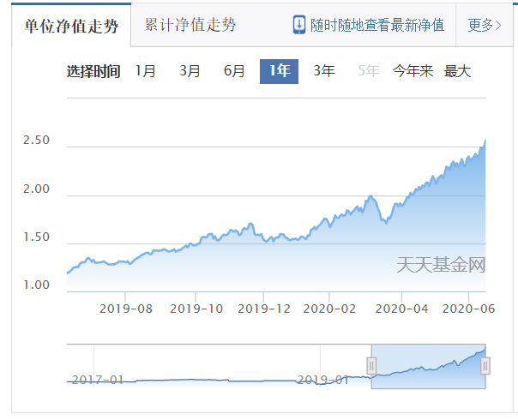Select the 1年 time range
The width and height of the screenshot is (518, 420).
click(x=279, y=71)
